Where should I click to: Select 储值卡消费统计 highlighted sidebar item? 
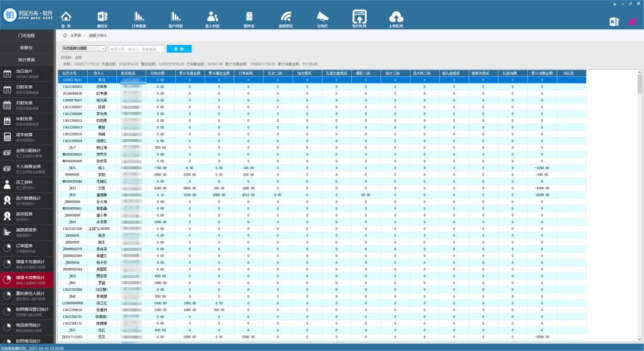[27, 280]
